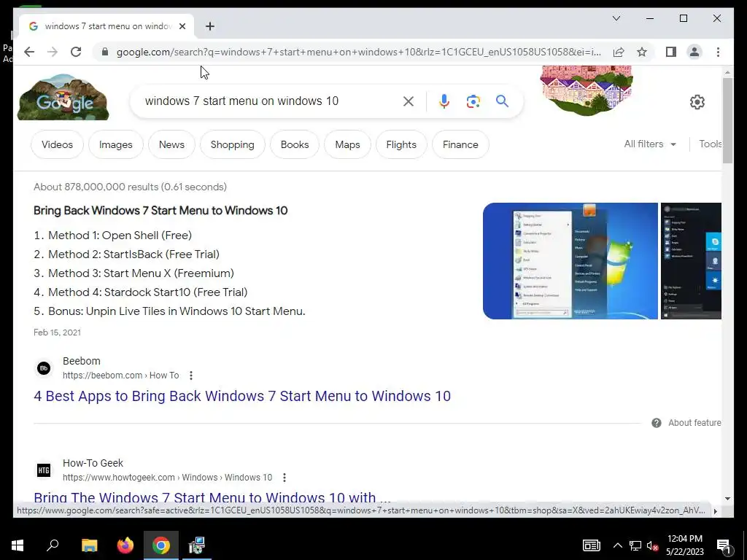Click the address bar URL
Viewport: 747px width, 560px height.
click(x=358, y=52)
